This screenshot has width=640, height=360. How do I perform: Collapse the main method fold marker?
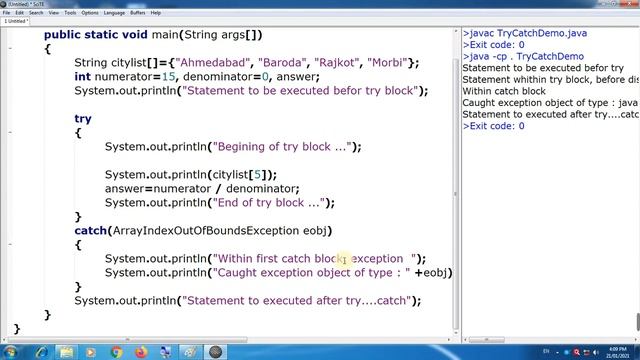[x=10, y=49]
